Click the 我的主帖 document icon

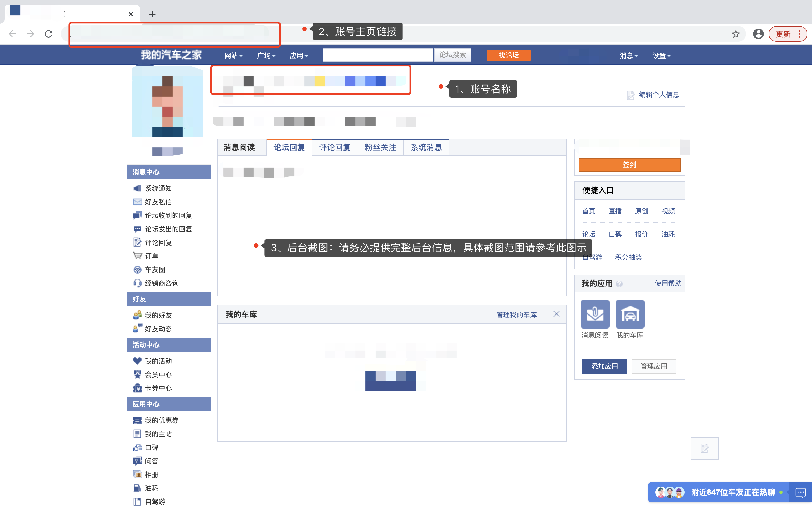(137, 434)
